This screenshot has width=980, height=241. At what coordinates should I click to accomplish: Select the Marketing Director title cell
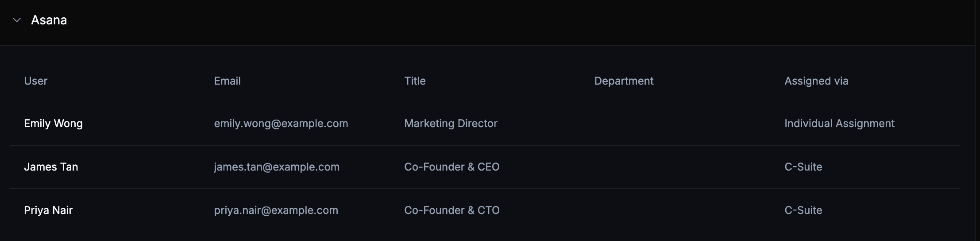[x=451, y=123]
